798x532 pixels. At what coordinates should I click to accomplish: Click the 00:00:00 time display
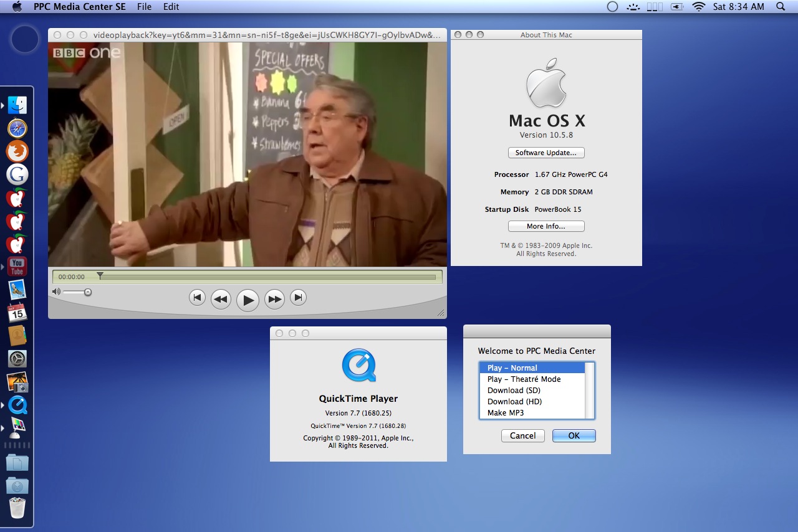click(x=72, y=277)
